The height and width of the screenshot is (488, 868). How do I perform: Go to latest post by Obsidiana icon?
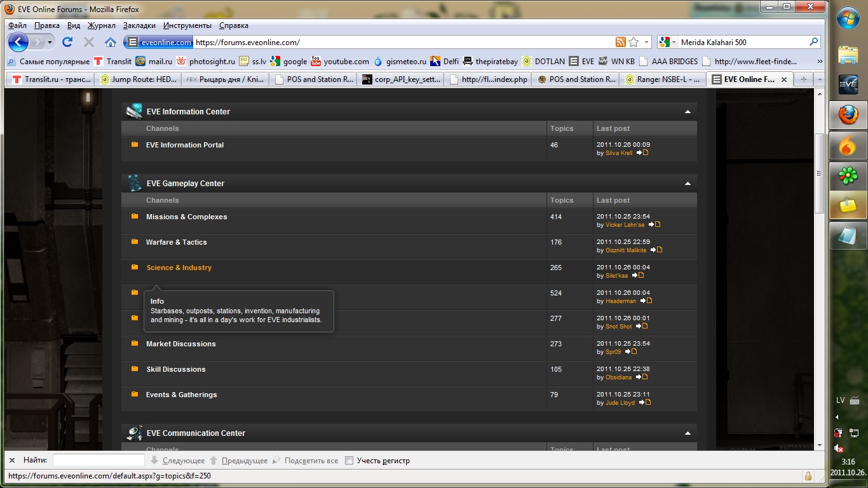(642, 377)
